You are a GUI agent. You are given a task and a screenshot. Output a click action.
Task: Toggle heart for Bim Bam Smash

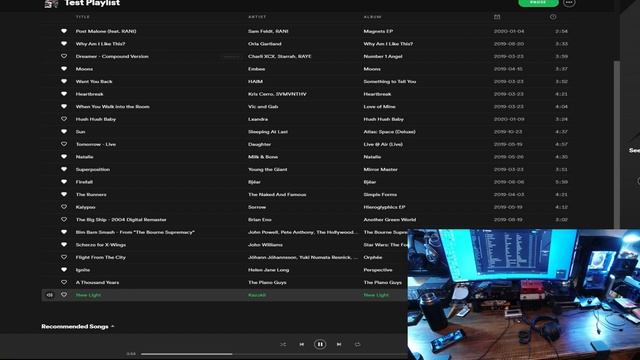click(64, 232)
